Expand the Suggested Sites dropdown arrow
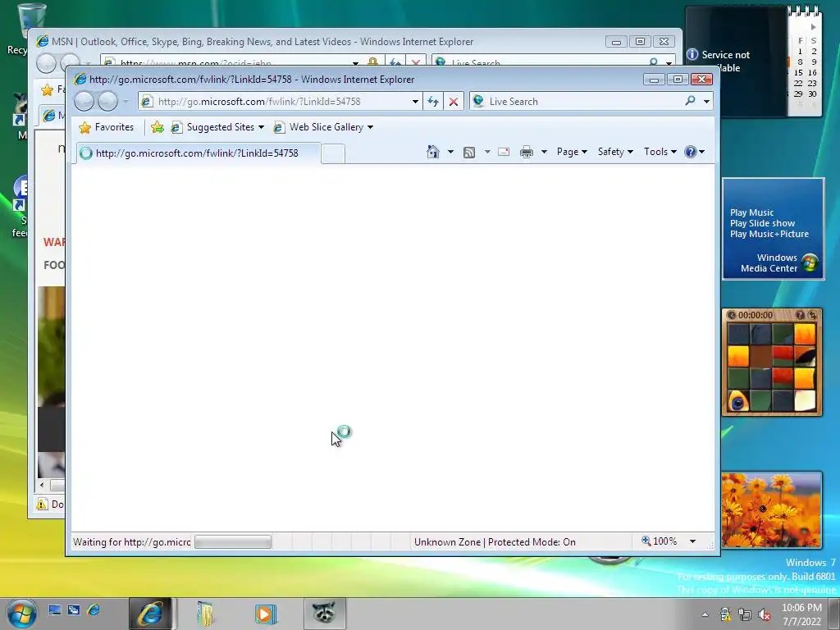Screen dimensions: 840x630 tap(262, 127)
